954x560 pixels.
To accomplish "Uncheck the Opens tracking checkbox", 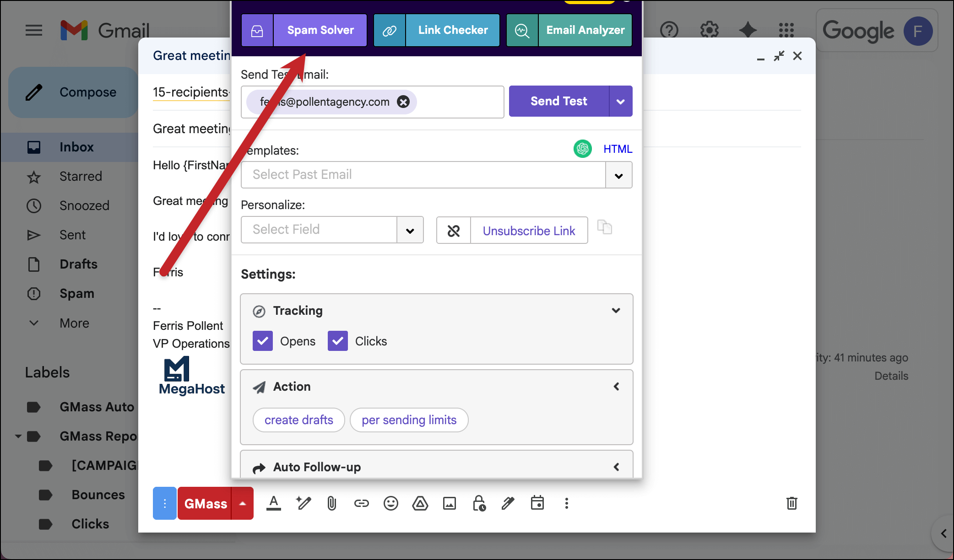I will coord(263,341).
